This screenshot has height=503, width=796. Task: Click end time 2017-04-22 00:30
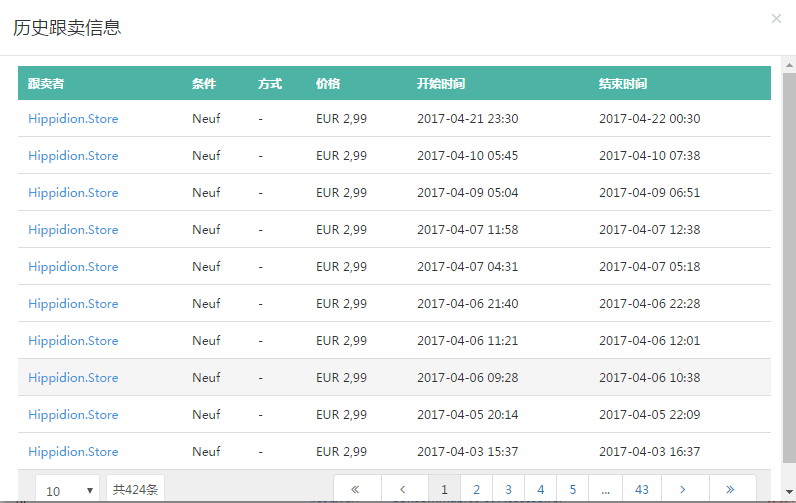649,119
